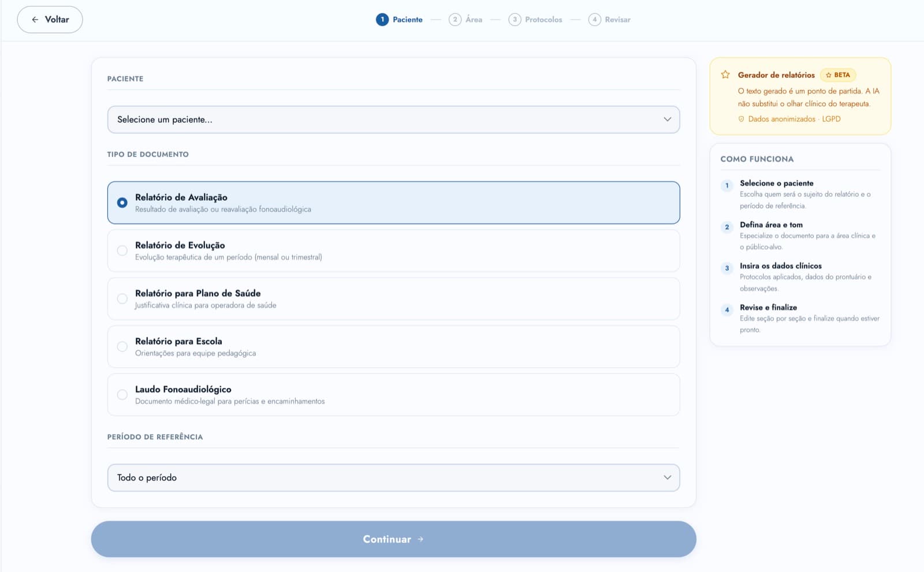Expand the Todo o período dropdown
The image size is (924, 572).
click(x=393, y=478)
